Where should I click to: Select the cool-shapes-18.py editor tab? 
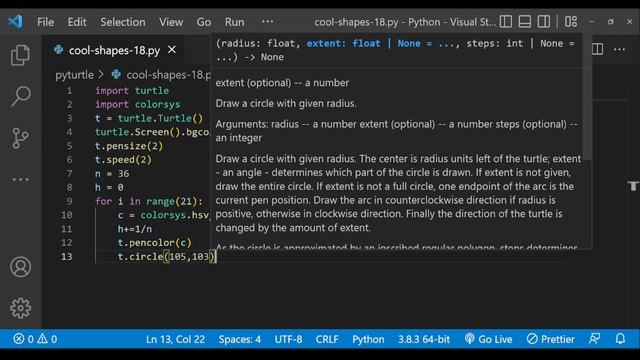pyautogui.click(x=114, y=50)
